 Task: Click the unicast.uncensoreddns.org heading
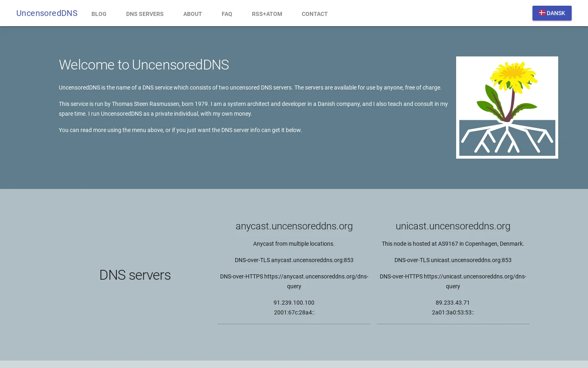click(x=453, y=226)
